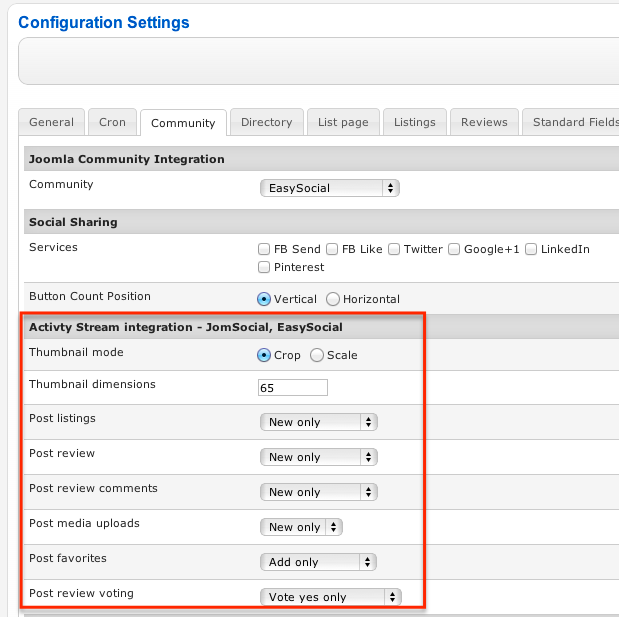The height and width of the screenshot is (617, 619).
Task: Switch to the List page tab
Action: [x=343, y=122]
